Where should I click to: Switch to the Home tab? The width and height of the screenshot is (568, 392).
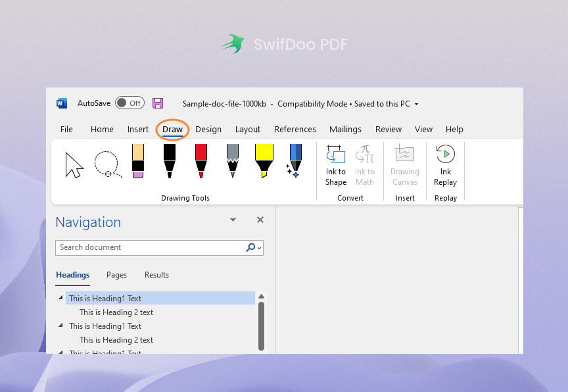102,130
